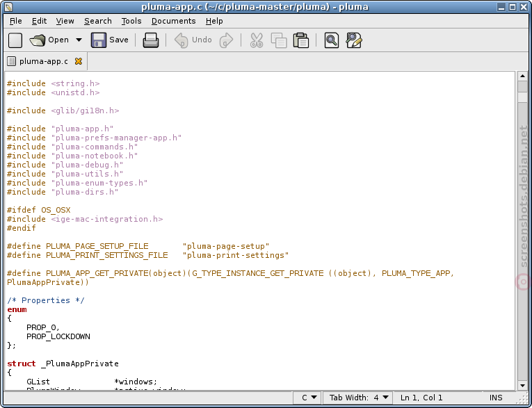
Task: Click the '#endif' line
Action: point(22,228)
